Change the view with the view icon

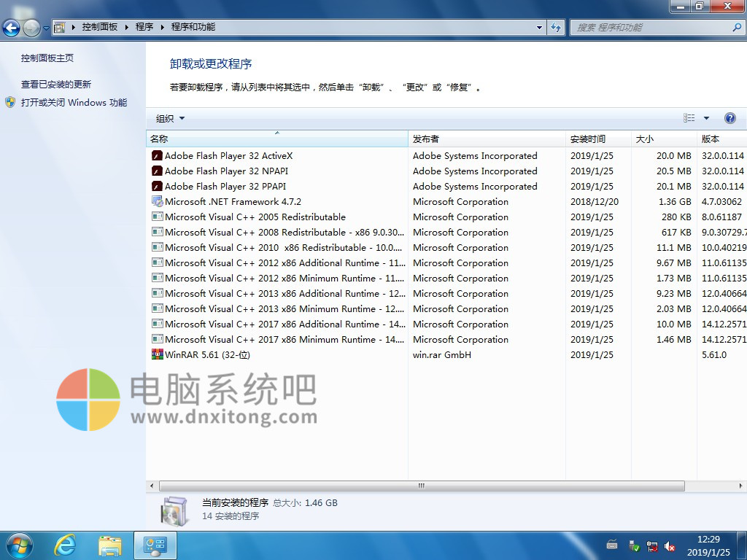pos(689,118)
